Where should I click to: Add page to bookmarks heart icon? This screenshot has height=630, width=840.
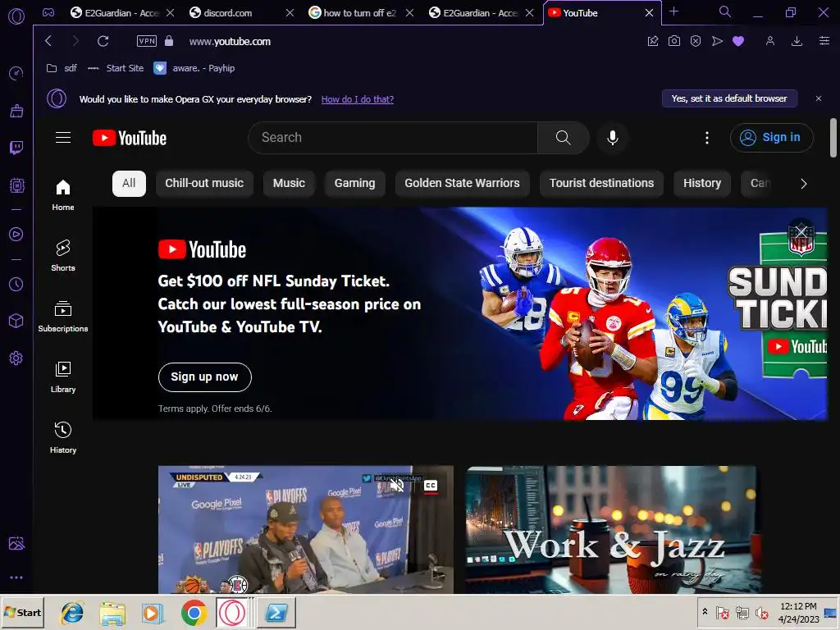click(738, 41)
